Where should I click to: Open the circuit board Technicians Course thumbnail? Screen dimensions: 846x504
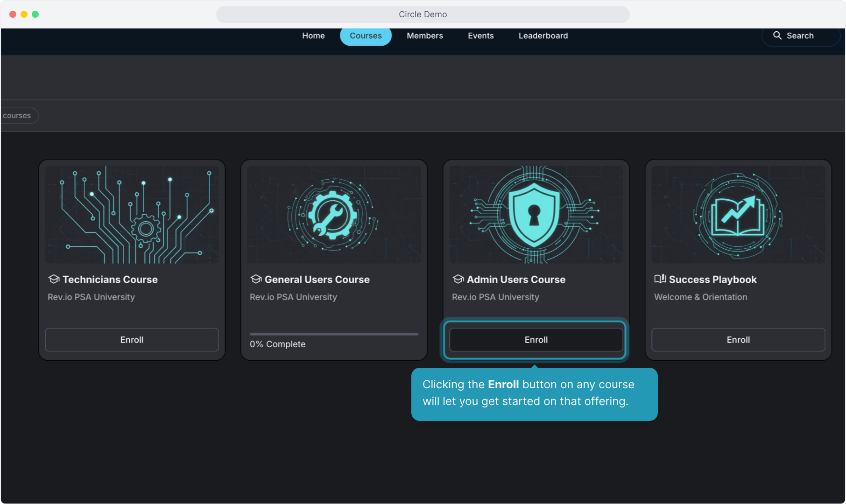click(x=132, y=215)
